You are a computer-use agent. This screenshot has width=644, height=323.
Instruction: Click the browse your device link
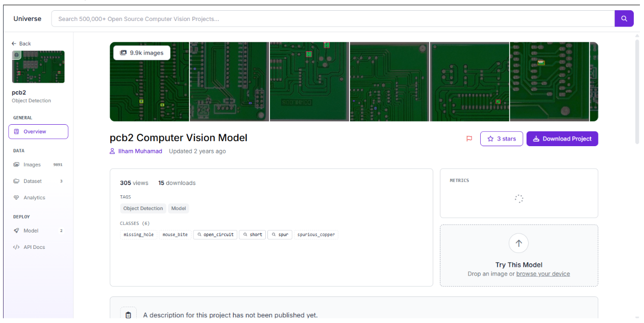(543, 274)
